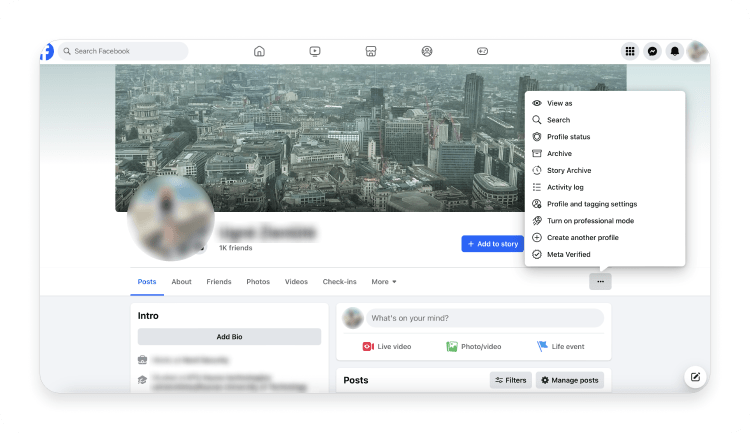Viewport: 750px width, 433px height.
Task: Switch to the Photos tab
Action: [258, 282]
